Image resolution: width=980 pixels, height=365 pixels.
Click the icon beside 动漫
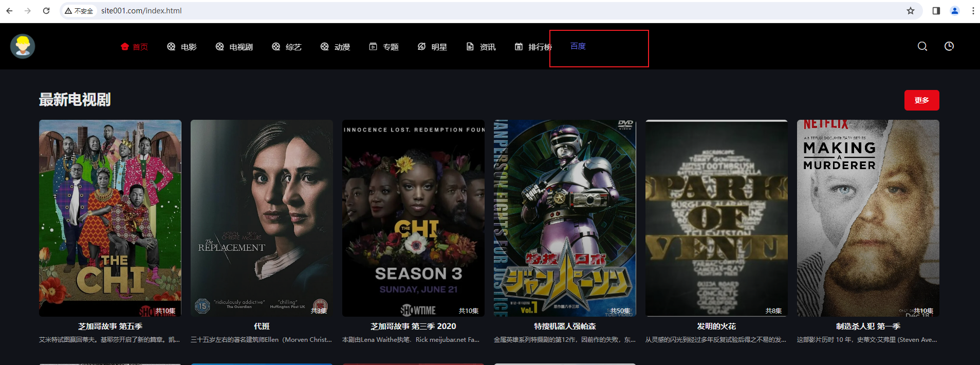click(324, 47)
